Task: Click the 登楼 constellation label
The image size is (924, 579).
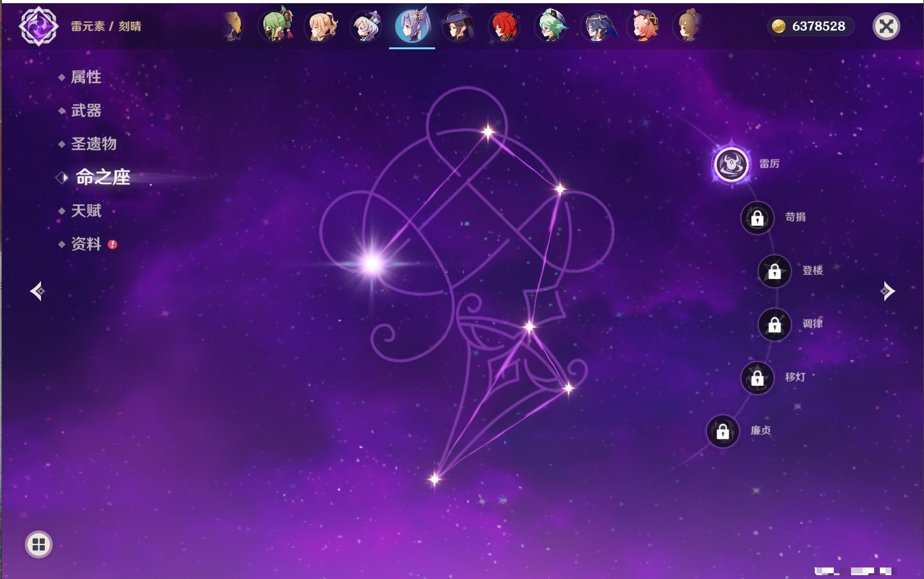Action: 813,270
